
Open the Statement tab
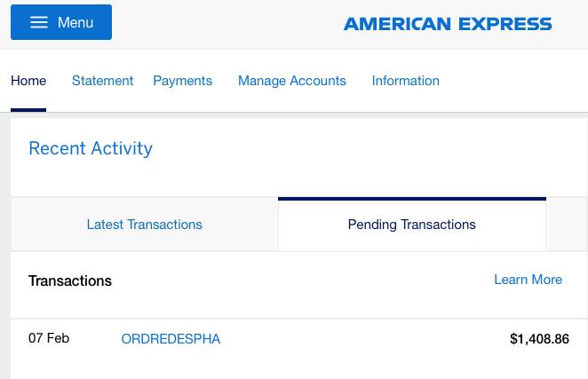[102, 81]
